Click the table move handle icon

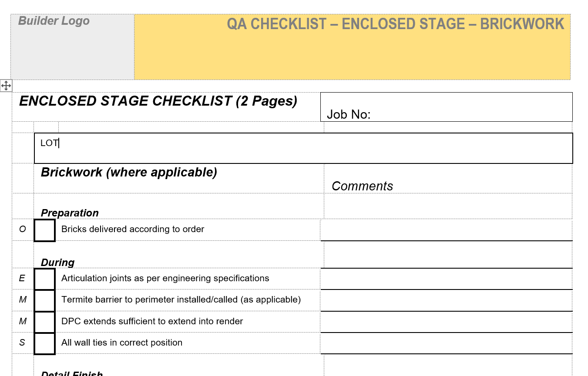[x=6, y=86]
